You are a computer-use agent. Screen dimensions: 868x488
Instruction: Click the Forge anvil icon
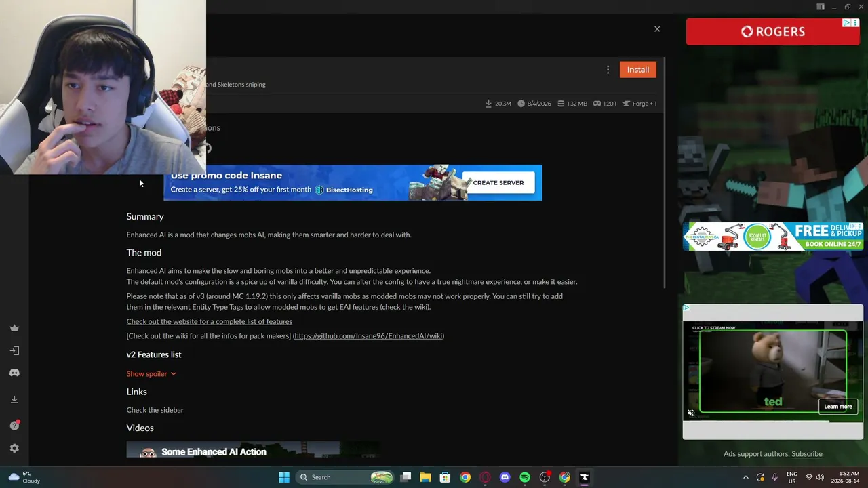(626, 104)
